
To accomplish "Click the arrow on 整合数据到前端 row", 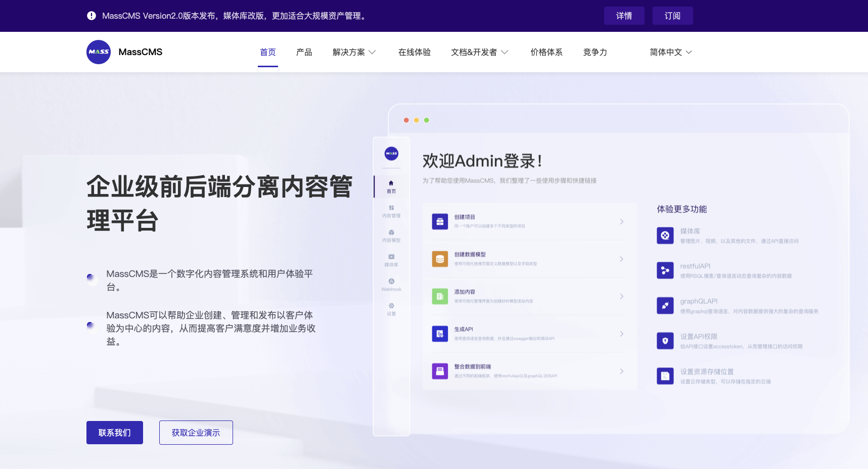I will [x=622, y=371].
